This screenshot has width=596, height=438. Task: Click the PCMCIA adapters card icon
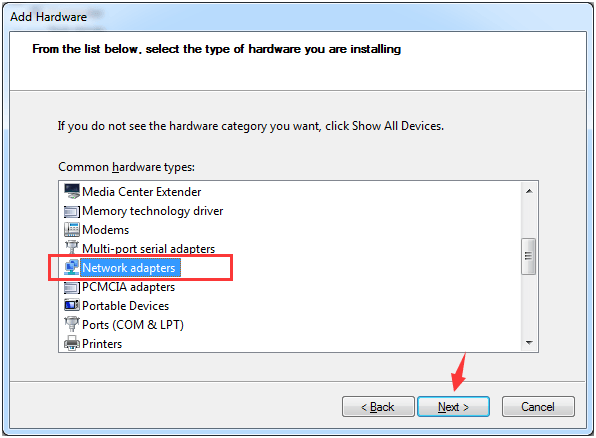click(x=72, y=287)
